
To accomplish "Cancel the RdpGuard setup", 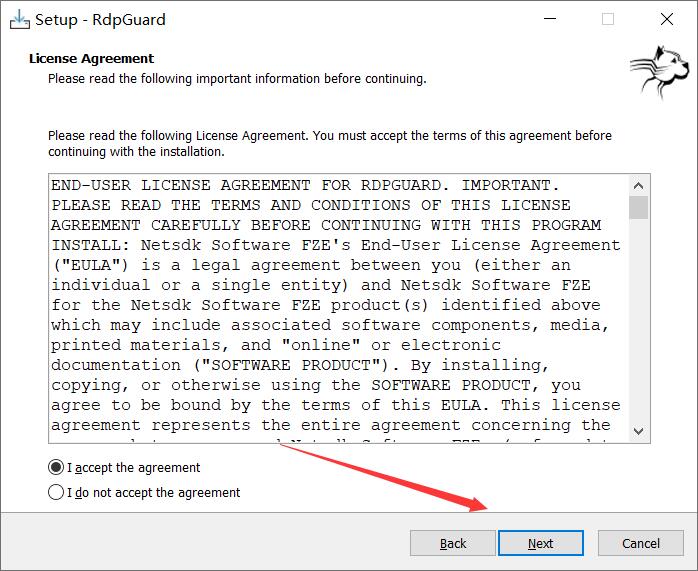I will (641, 543).
